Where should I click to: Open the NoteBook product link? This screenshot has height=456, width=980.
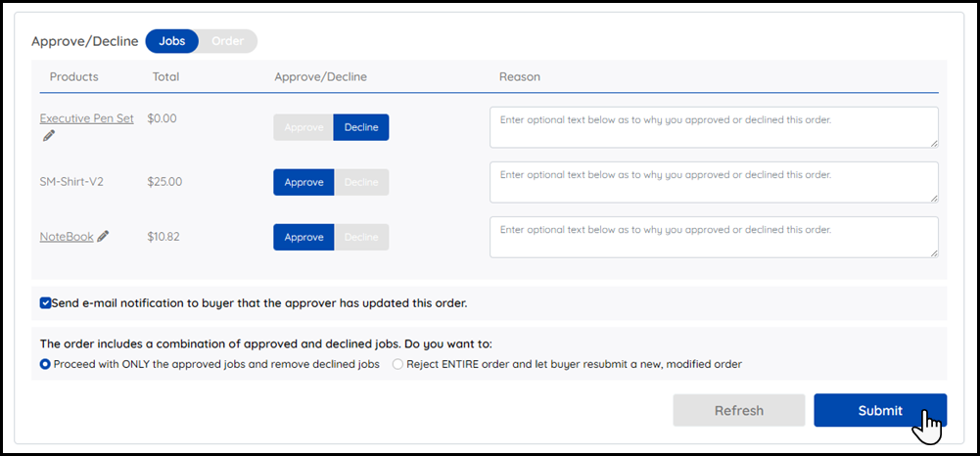pyautogui.click(x=67, y=236)
